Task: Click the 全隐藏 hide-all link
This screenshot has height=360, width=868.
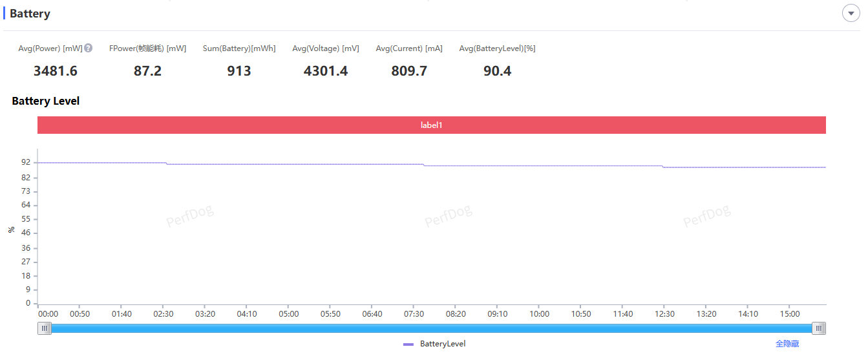Action: click(787, 344)
